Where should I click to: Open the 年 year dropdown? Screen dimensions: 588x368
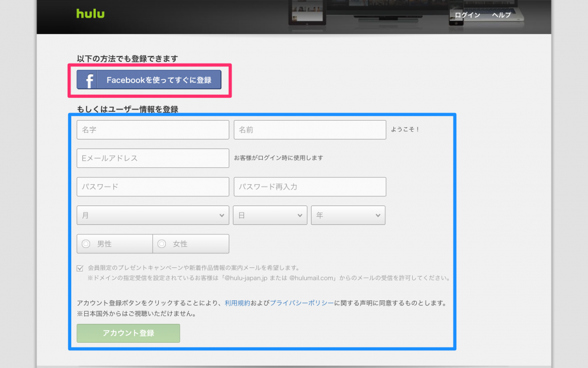[348, 215]
